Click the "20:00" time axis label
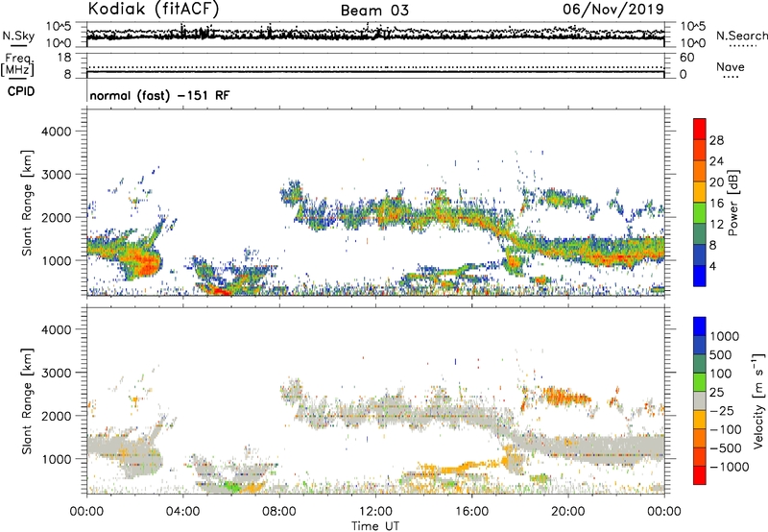This screenshot has height=532, width=768. 567,512
